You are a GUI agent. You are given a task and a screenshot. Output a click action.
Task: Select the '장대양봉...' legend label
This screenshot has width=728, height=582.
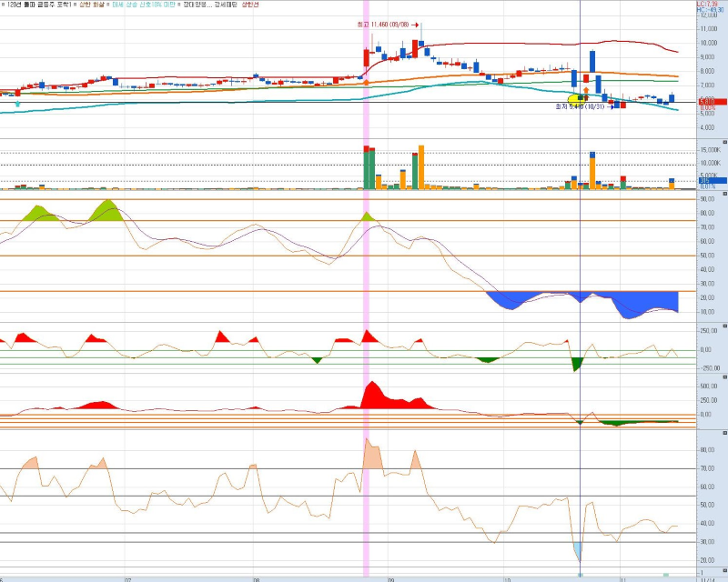[197, 5]
